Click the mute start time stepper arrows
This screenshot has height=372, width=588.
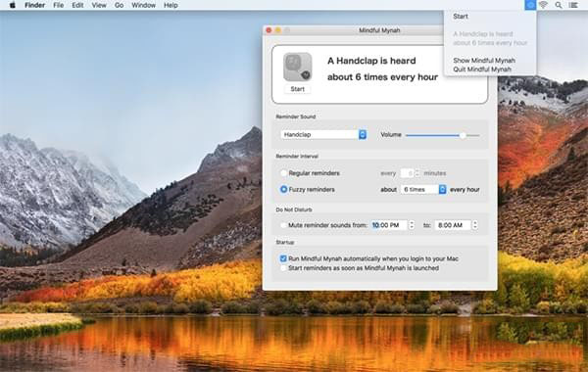coord(412,225)
